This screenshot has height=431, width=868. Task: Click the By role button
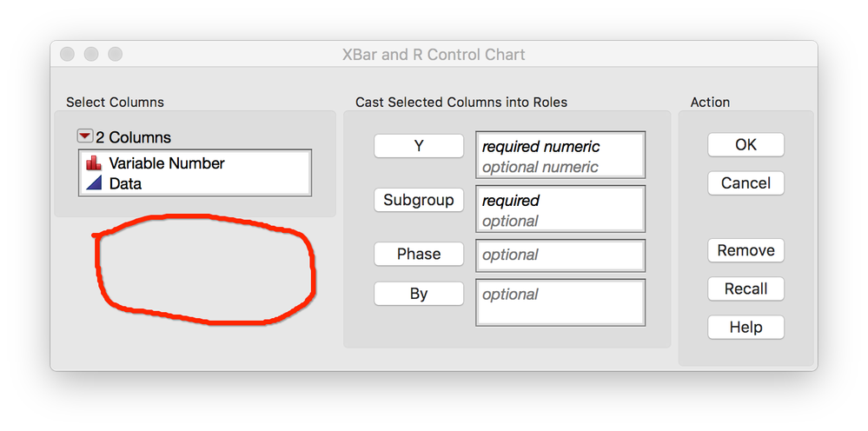coord(419,294)
